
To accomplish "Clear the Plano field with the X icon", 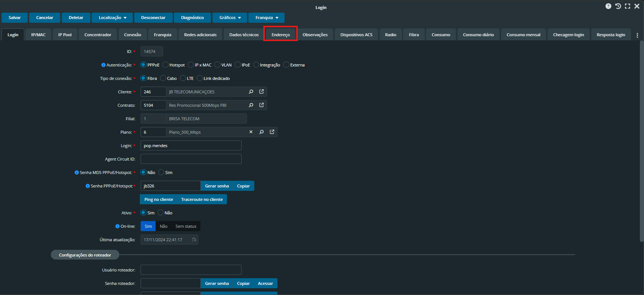I will click(251, 132).
